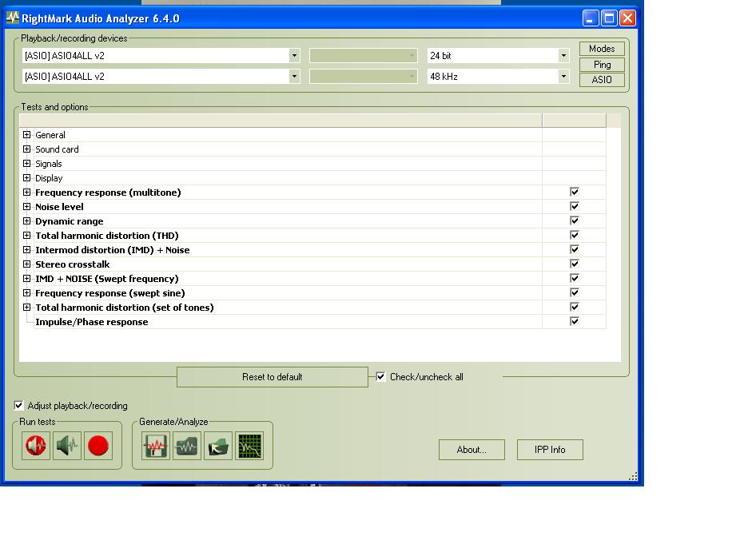The image size is (756, 548).
Task: Click the generate WAV file icon
Action: pyautogui.click(x=156, y=446)
